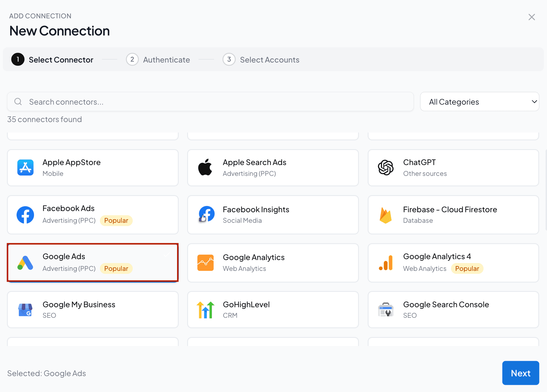Click Advertising (PPC) label under Apple Search Ads

click(249, 173)
